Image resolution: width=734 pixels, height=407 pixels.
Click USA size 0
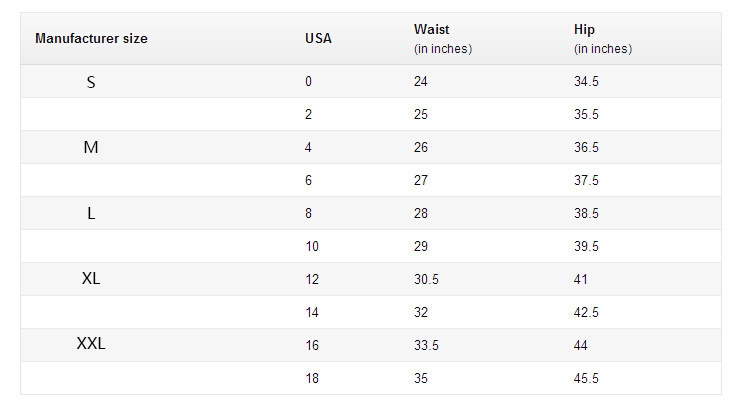pos(308,82)
